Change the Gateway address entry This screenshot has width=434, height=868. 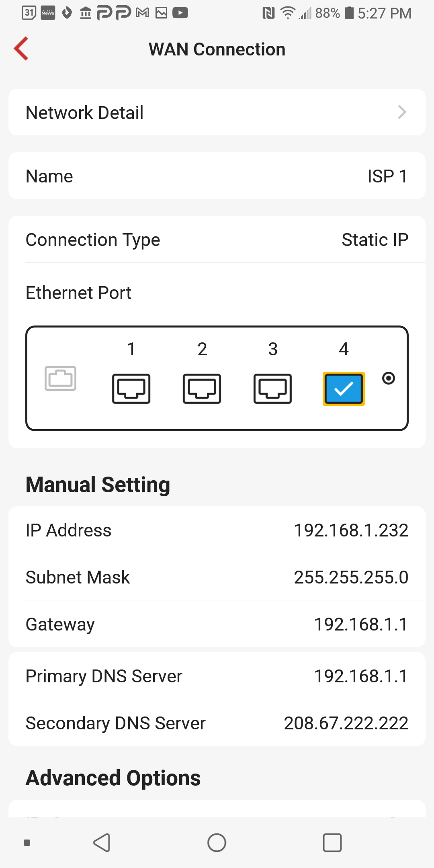360,624
